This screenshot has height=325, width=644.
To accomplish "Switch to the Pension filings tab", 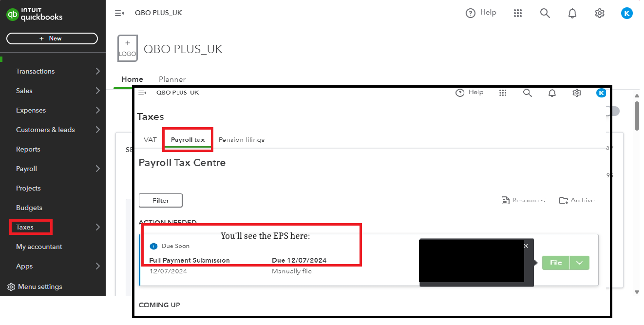I will 241,139.
